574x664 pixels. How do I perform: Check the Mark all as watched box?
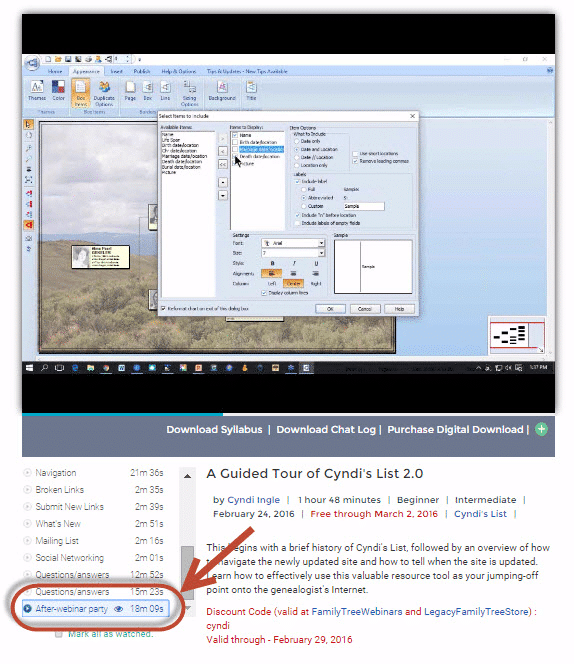click(59, 634)
